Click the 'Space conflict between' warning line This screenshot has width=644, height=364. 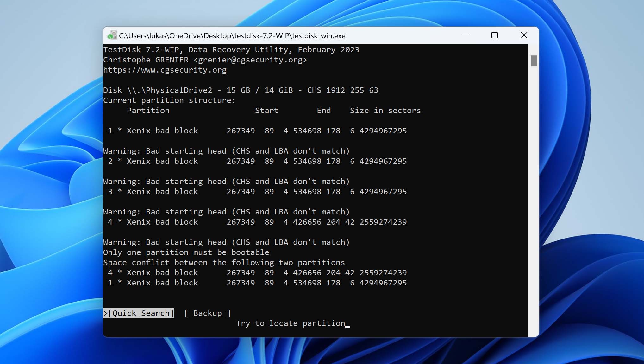coord(224,262)
